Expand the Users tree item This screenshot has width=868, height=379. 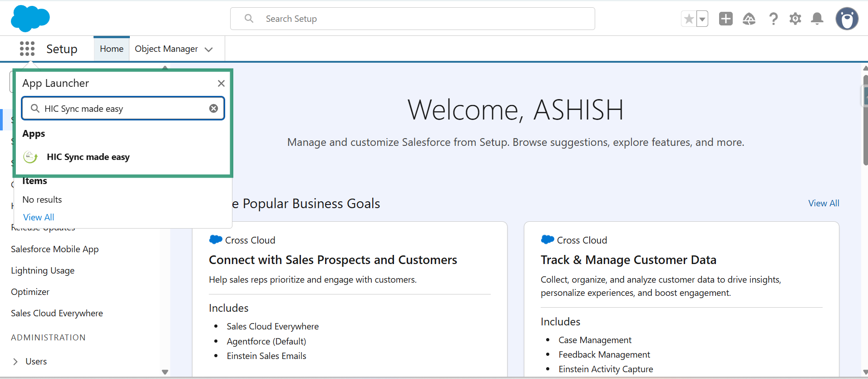tap(15, 361)
